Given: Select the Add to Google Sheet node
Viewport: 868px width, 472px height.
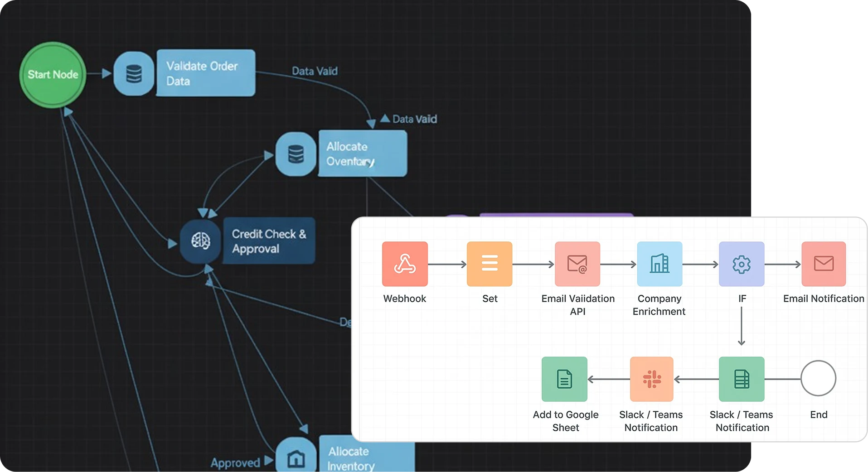Looking at the screenshot, I should [x=564, y=379].
